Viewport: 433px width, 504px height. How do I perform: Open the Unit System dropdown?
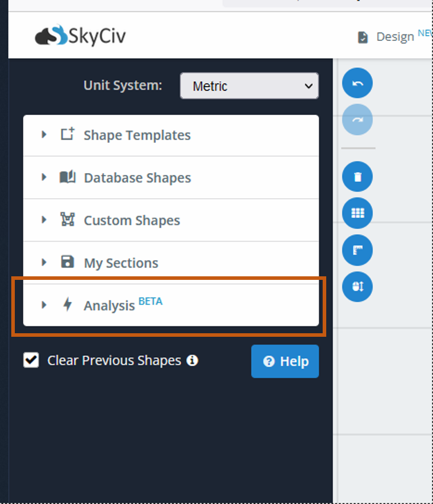tap(250, 86)
